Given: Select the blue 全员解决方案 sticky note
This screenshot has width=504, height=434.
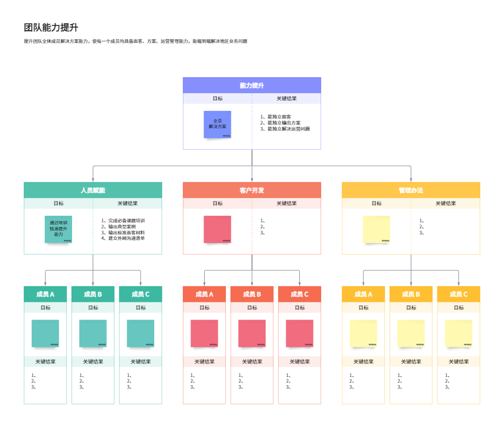Looking at the screenshot, I should [x=217, y=123].
